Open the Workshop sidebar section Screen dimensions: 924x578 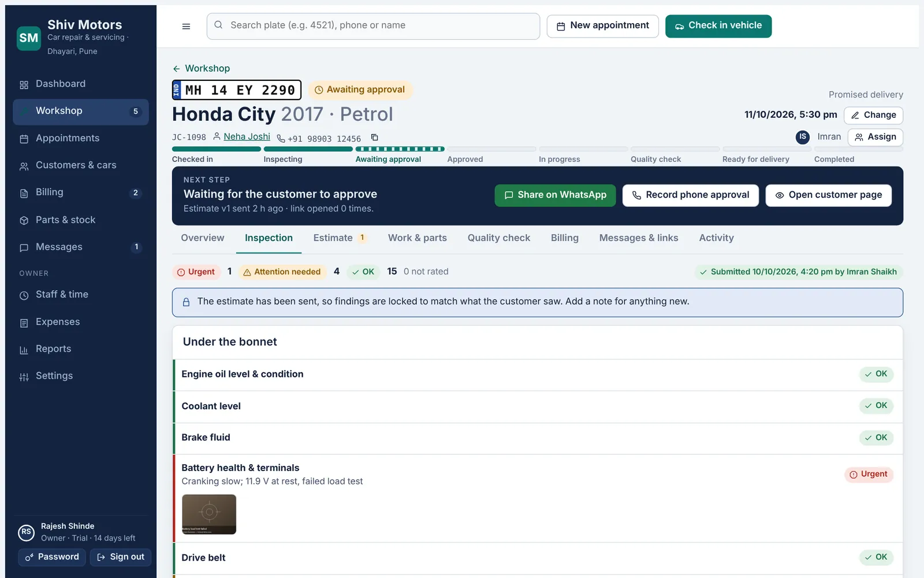tap(81, 111)
